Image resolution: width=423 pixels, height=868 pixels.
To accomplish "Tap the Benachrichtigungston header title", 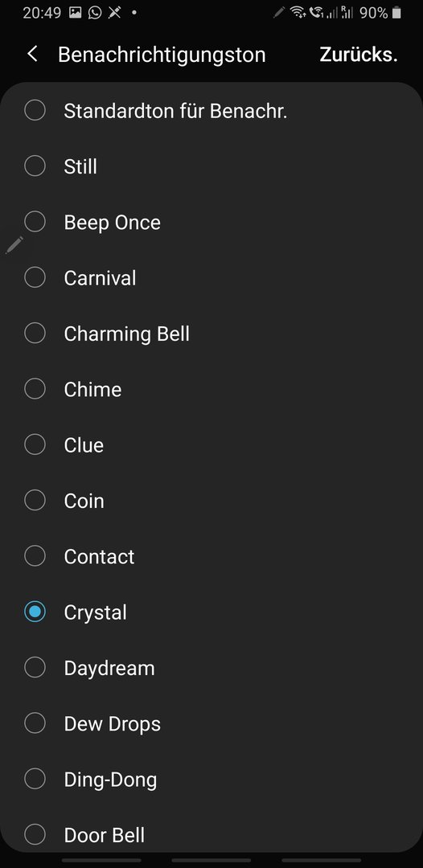I will [162, 55].
